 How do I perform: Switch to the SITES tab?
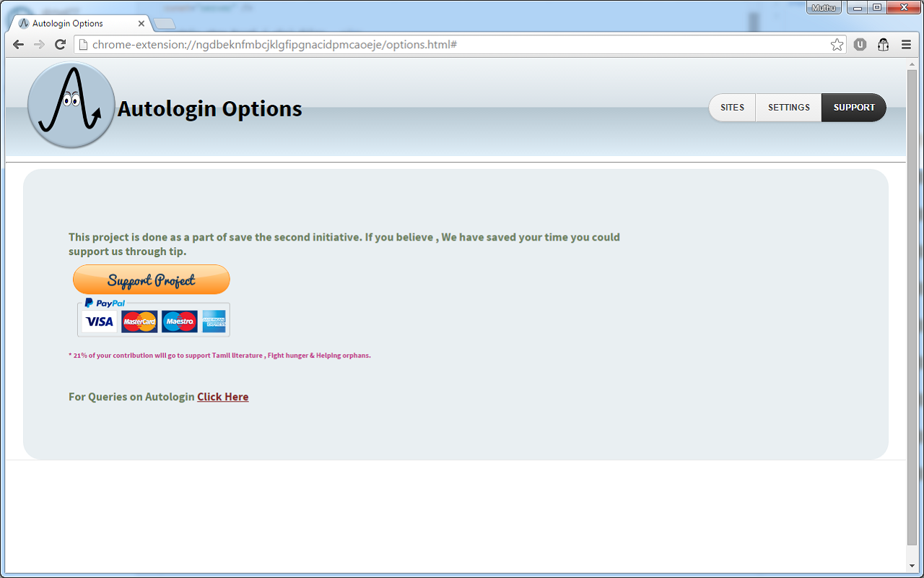[732, 107]
